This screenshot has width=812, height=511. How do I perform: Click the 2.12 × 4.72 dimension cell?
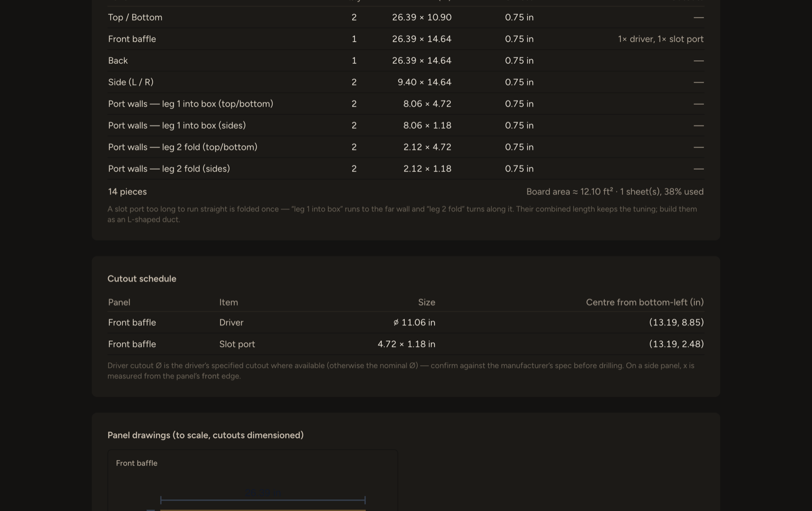(x=427, y=147)
